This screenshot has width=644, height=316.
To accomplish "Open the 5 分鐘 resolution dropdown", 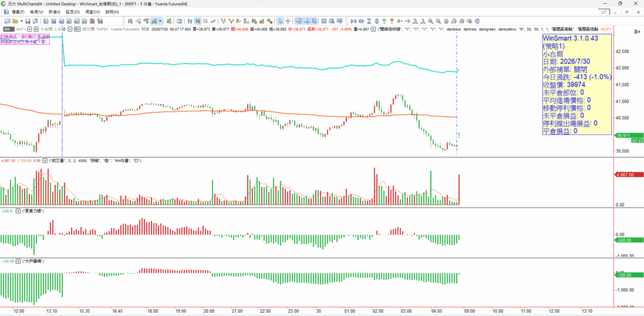I will [x=70, y=29].
